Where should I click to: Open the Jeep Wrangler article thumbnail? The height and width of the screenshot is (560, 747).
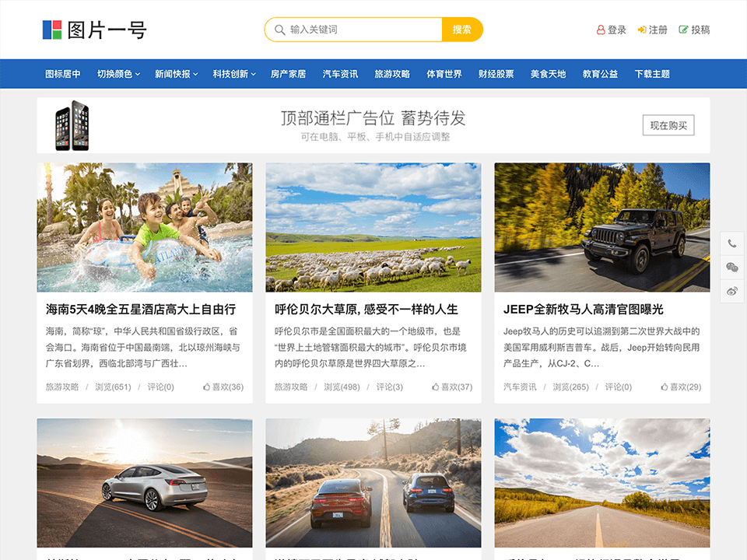pyautogui.click(x=601, y=227)
